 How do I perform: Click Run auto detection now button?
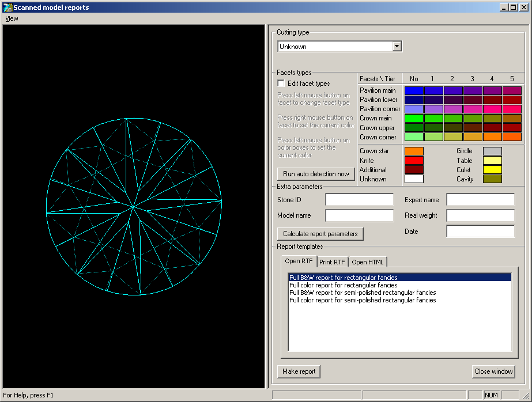tap(316, 174)
